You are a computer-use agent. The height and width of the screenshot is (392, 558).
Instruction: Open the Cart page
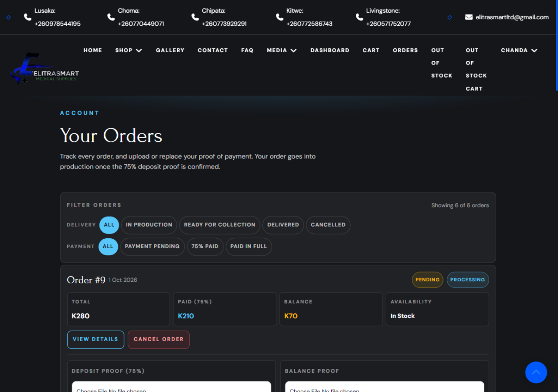[371, 50]
